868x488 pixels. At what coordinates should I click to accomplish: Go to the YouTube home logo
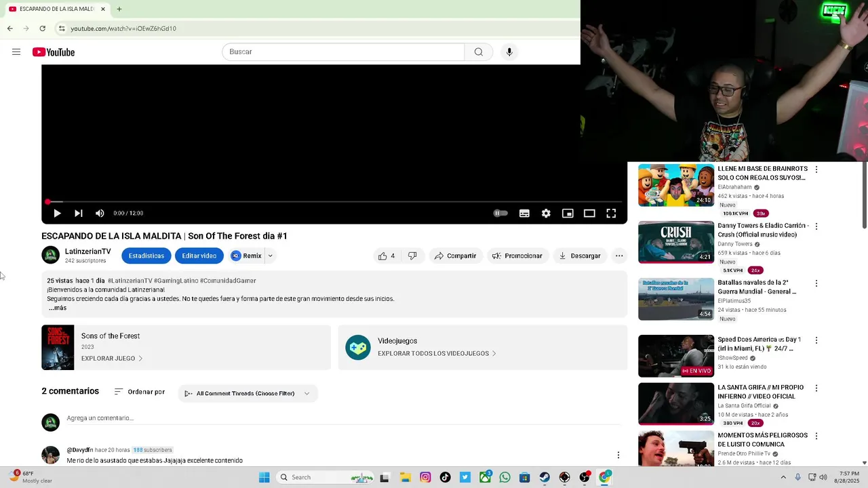click(x=54, y=52)
